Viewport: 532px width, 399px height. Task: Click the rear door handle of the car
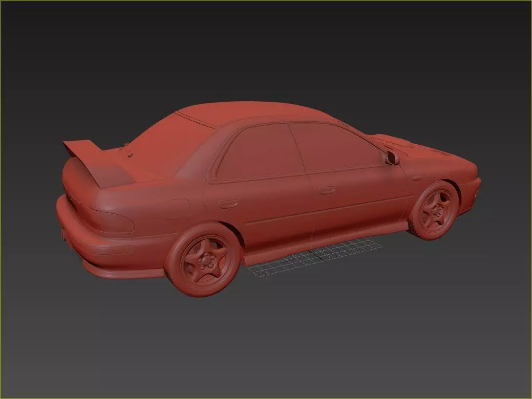pyautogui.click(x=228, y=204)
